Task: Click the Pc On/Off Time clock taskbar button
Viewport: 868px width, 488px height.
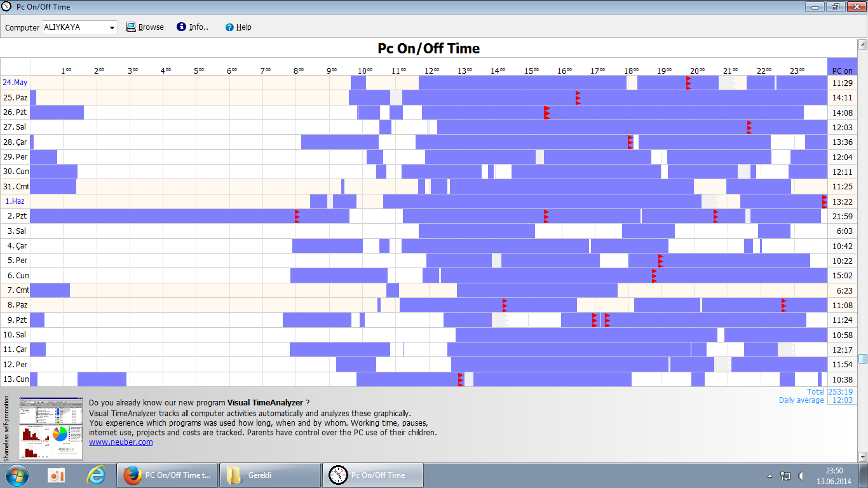Action: click(373, 475)
